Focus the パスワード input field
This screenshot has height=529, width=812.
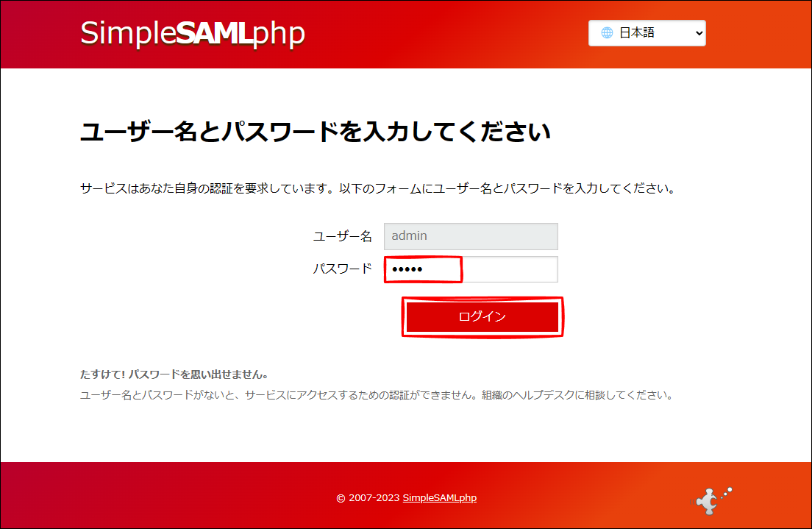471,269
